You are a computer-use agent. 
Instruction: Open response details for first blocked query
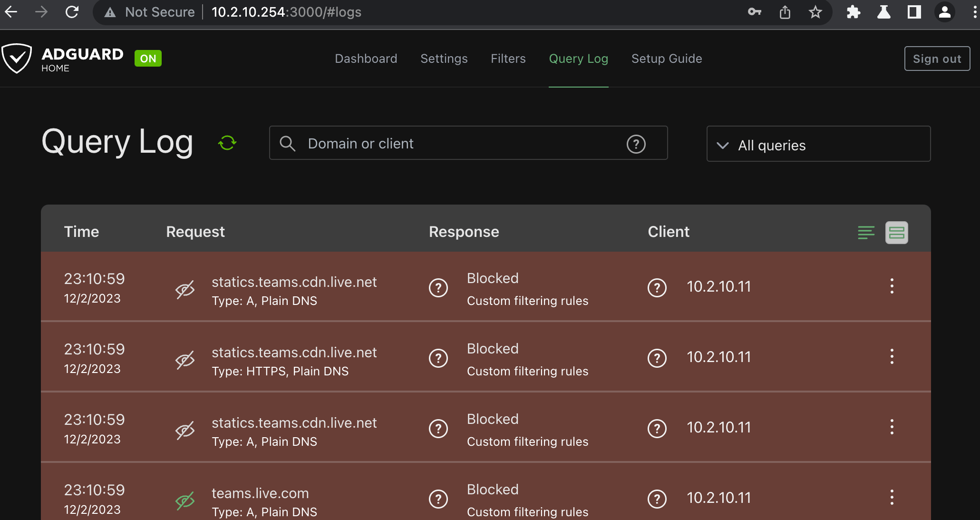(438, 288)
